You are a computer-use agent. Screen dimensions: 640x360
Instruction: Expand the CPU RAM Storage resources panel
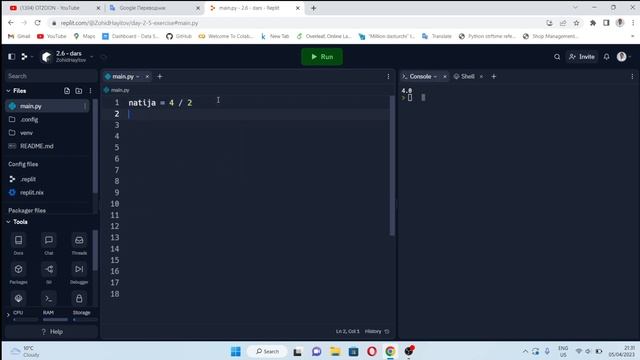[x=8, y=315]
